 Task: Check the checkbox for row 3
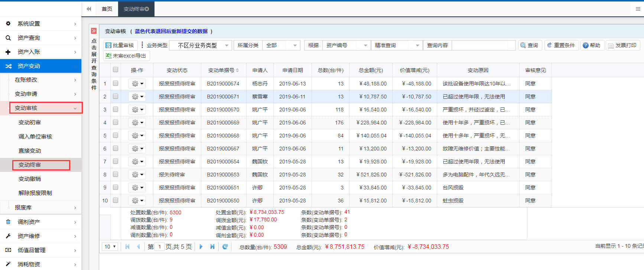point(116,110)
